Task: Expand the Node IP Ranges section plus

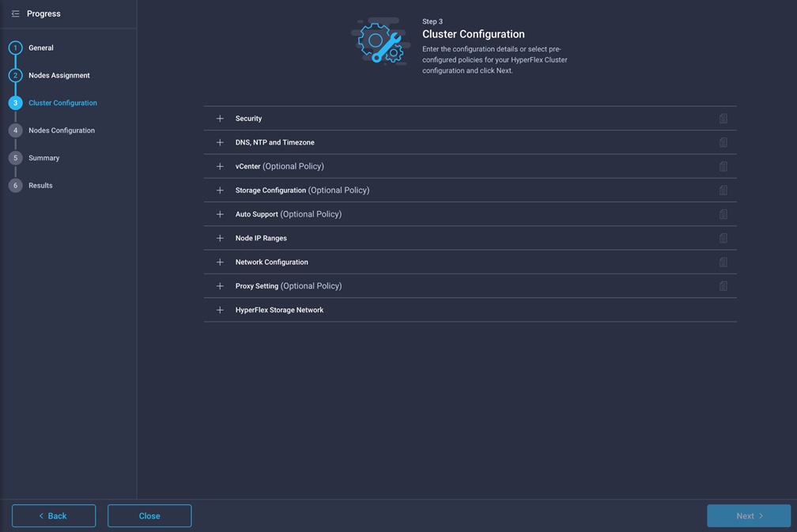Action: point(220,238)
